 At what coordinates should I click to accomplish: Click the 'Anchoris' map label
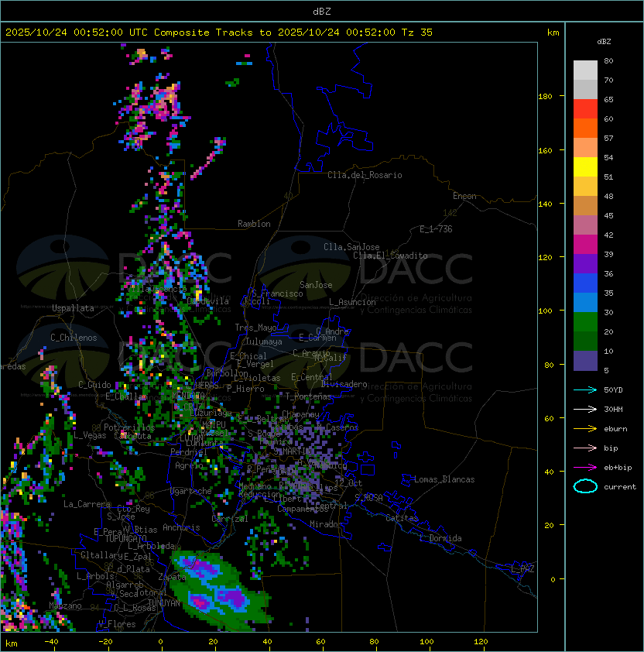181,527
